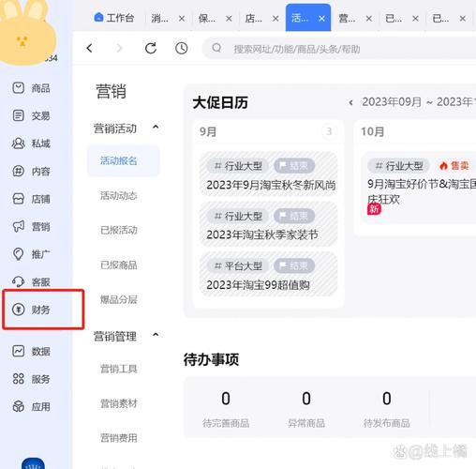
Task: Focus the 搜索网址/功能/商品 search field
Action: point(339,49)
